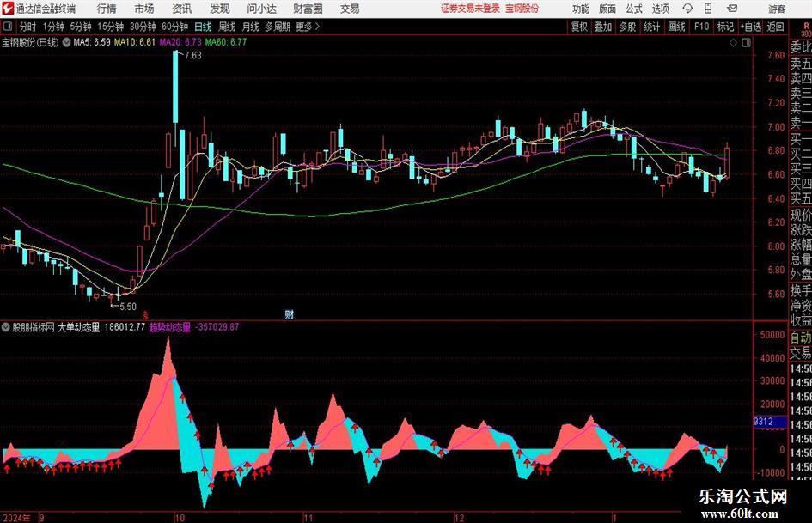Click the MA20: 6.73 indicator value
This screenshot has width=812, height=523.
click(x=180, y=42)
